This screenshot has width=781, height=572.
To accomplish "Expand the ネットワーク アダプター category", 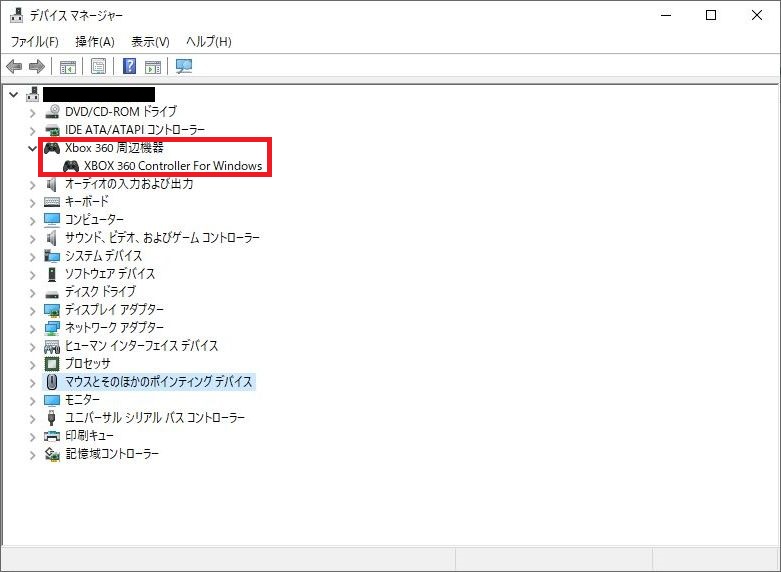I will (33, 329).
